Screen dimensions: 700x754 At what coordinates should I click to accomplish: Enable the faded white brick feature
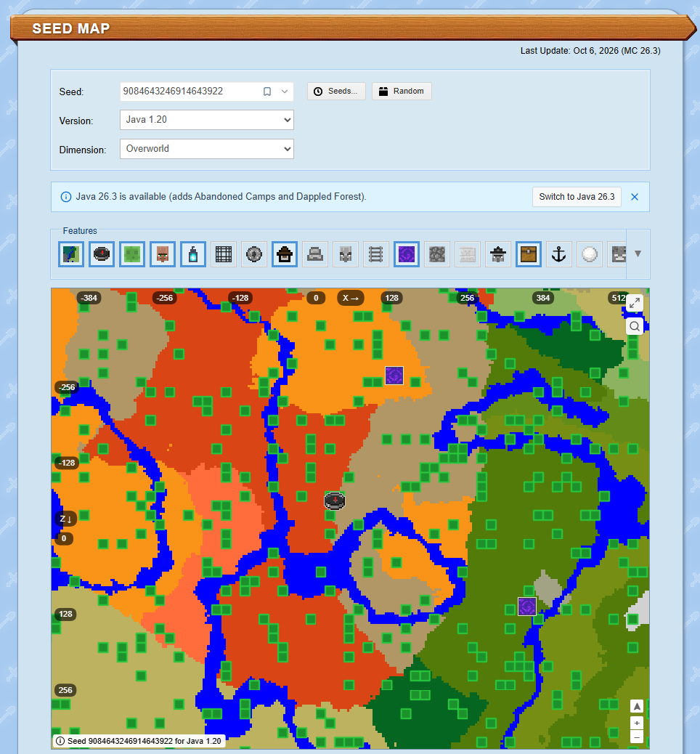coord(468,254)
